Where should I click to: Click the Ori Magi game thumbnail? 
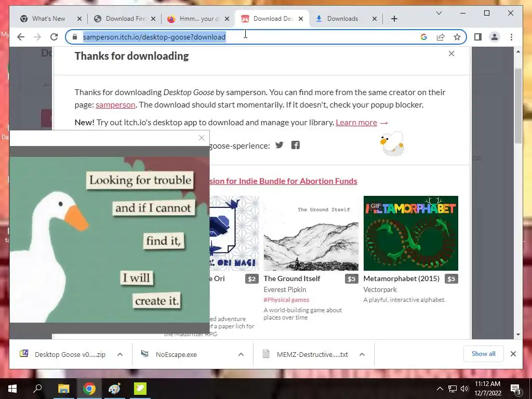click(234, 233)
